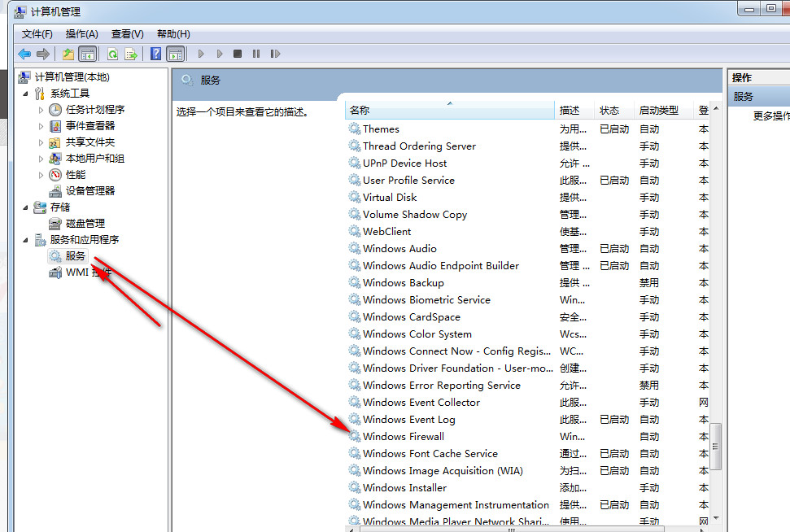Image resolution: width=790 pixels, height=532 pixels.
Task: Sort services by the 启动类型 column header
Action: pyautogui.click(x=664, y=111)
